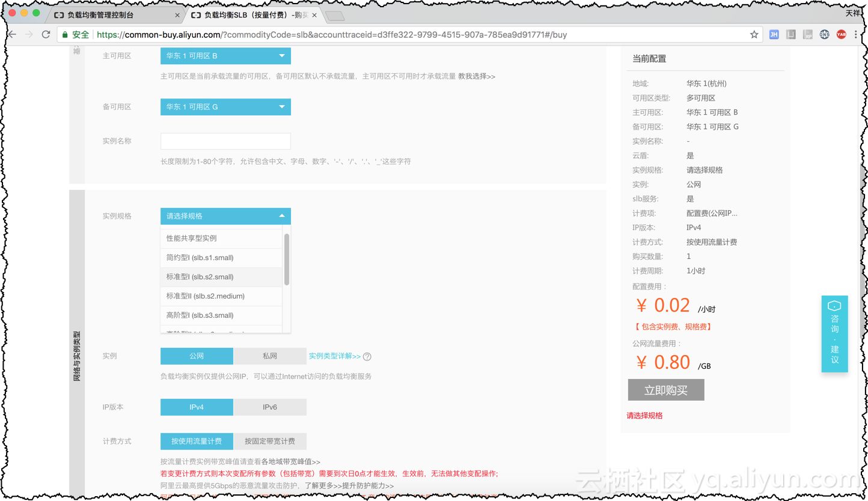Click the red 请选择规格 warning text

tap(644, 416)
